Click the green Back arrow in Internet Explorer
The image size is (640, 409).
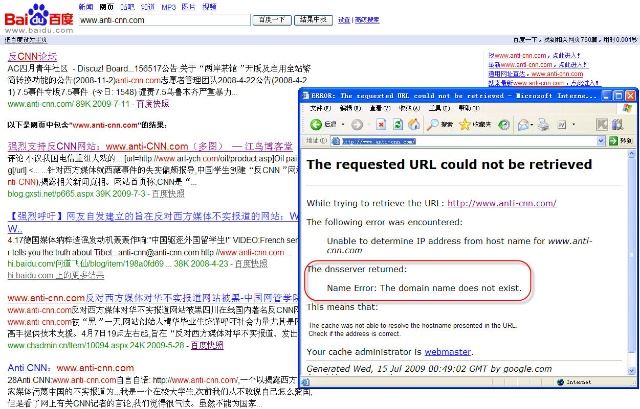(x=316, y=124)
